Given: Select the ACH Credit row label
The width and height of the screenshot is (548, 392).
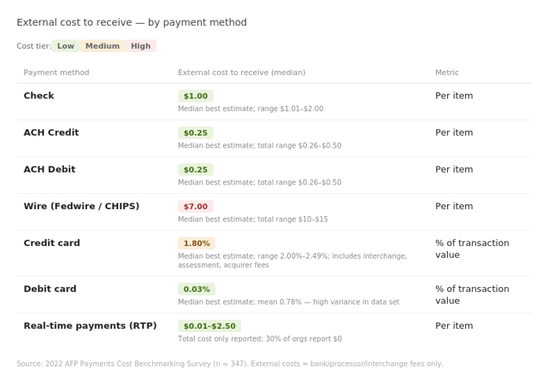Looking at the screenshot, I should coord(51,132).
